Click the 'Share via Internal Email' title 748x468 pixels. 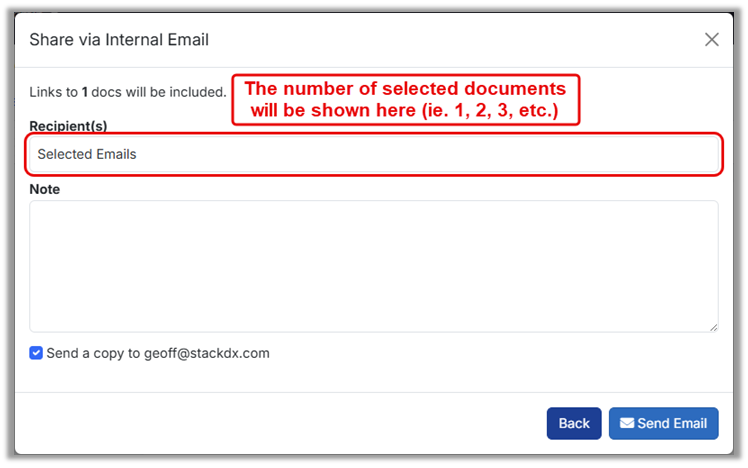(119, 40)
